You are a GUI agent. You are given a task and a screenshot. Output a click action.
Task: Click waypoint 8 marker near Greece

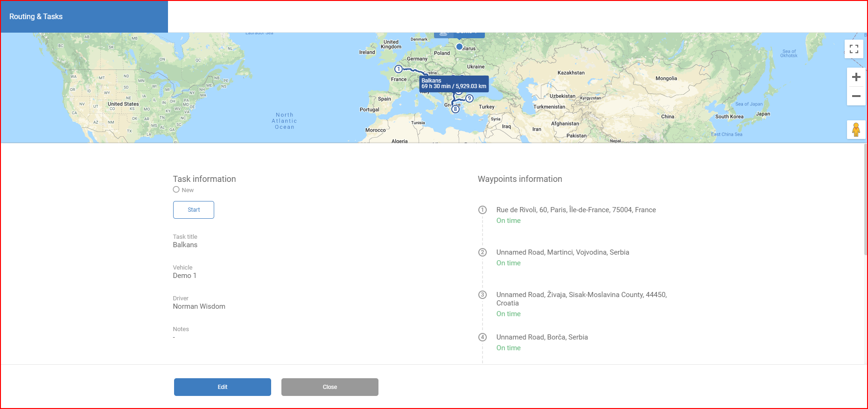point(455,109)
